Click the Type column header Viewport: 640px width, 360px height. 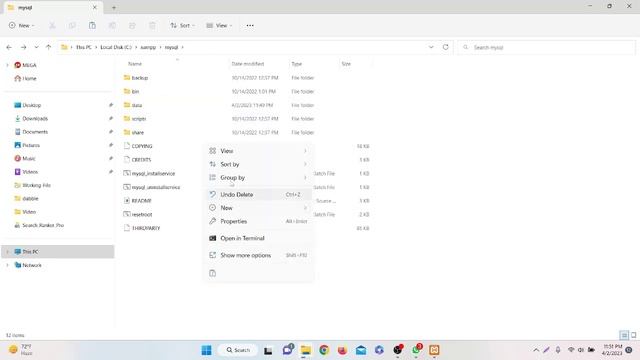click(296, 64)
